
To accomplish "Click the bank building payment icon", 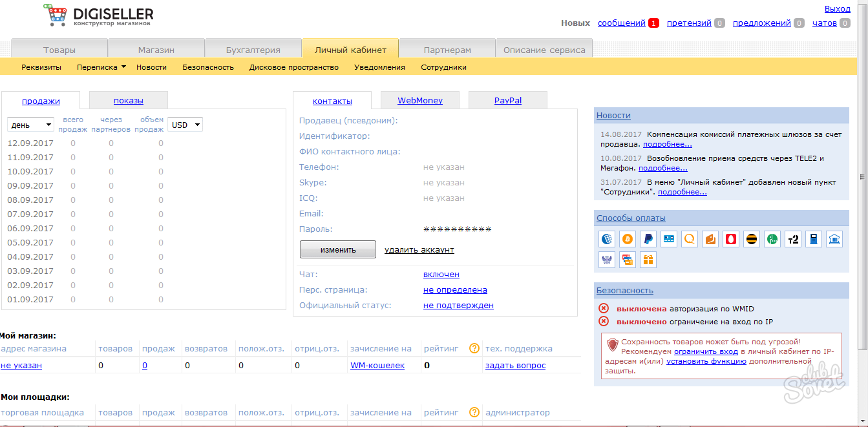I will coord(834,239).
